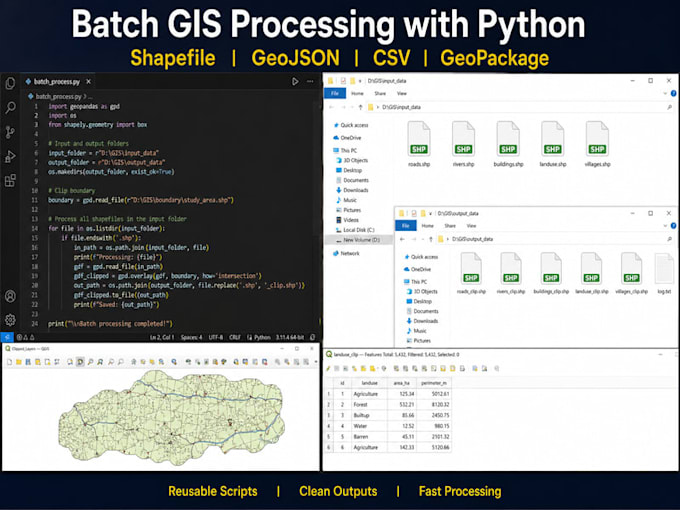This screenshot has height=510, width=680.
Task: Open View tab in input_data Explorer window
Action: (x=402, y=93)
